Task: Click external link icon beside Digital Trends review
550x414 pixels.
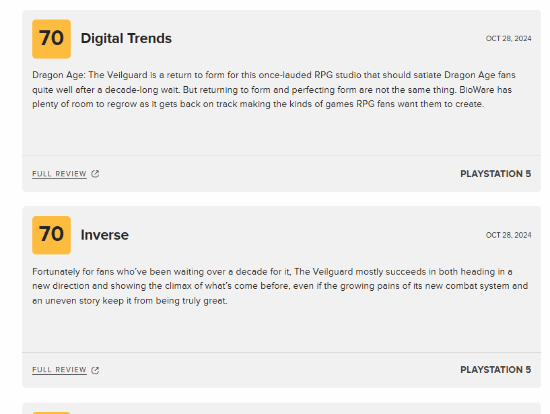Action: [95, 174]
